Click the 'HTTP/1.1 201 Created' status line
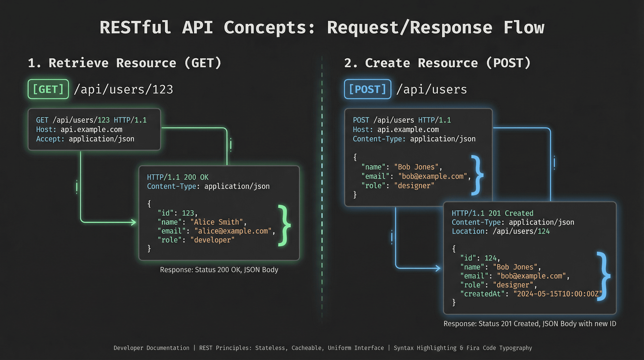Image resolution: width=644 pixels, height=360 pixels. pos(492,213)
